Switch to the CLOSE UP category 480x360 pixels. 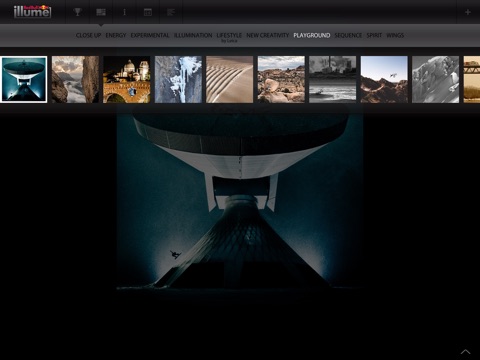coord(88,35)
